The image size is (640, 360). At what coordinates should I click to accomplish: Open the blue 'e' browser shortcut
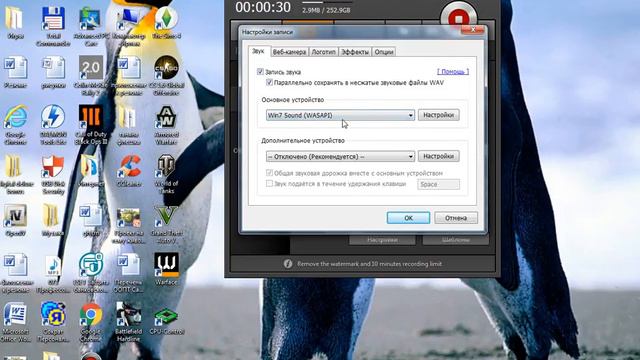pyautogui.click(x=16, y=124)
